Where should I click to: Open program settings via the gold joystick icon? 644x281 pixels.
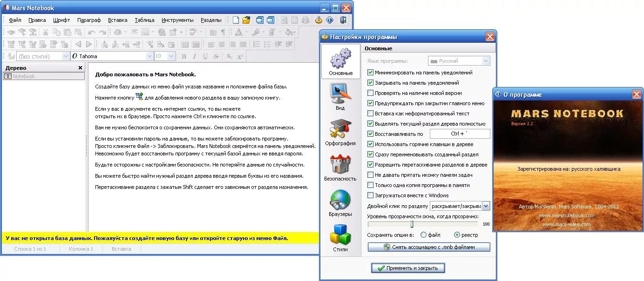tap(319, 20)
